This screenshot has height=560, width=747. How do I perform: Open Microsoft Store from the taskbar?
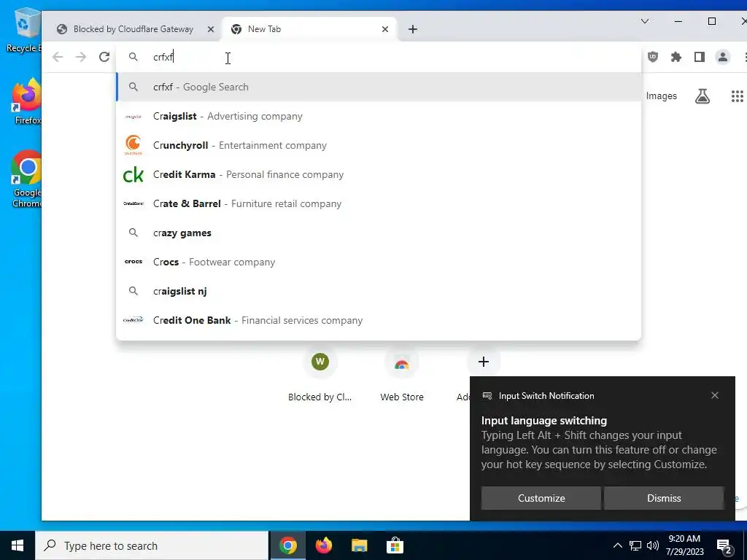tap(395, 545)
